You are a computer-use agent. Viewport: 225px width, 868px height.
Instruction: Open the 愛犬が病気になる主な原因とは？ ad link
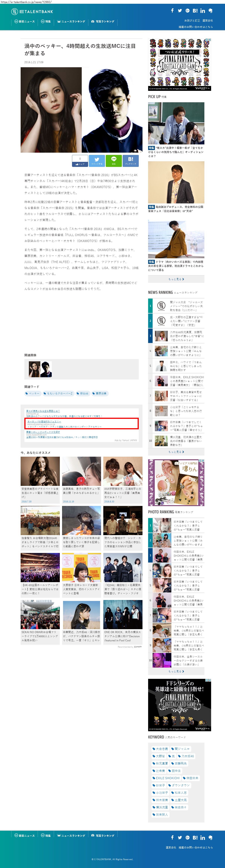click(x=43, y=411)
